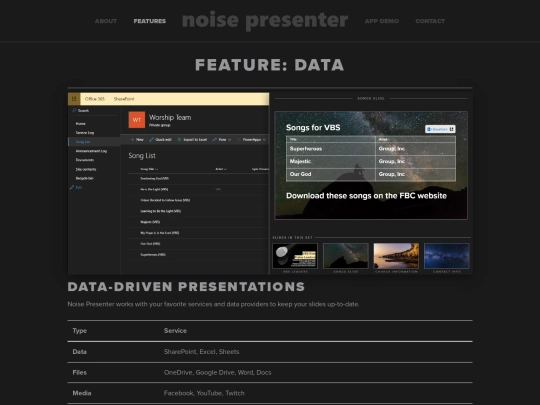Click the Type column header
This screenshot has width=540, height=405.
click(80, 331)
